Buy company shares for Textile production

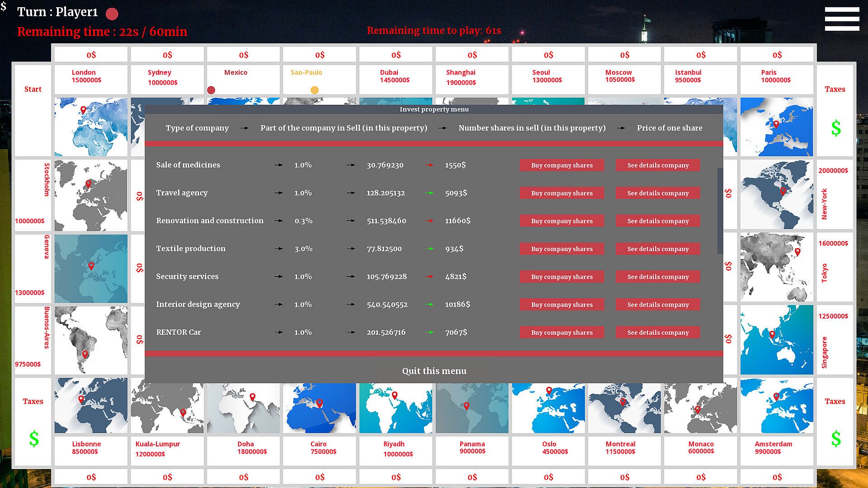(561, 249)
